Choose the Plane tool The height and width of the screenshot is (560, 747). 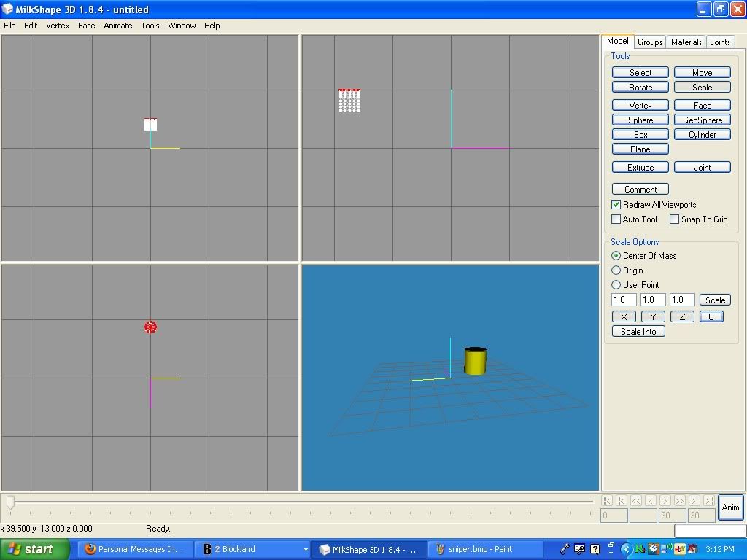[640, 149]
